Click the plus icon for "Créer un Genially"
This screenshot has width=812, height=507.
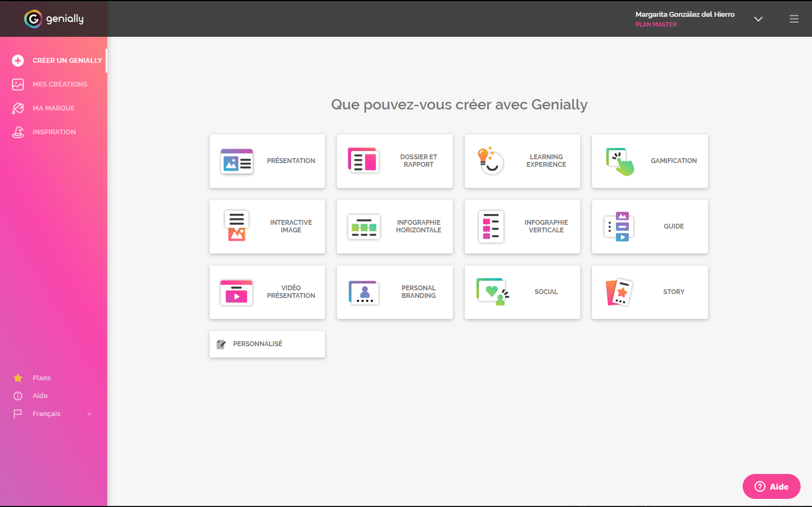(x=18, y=61)
